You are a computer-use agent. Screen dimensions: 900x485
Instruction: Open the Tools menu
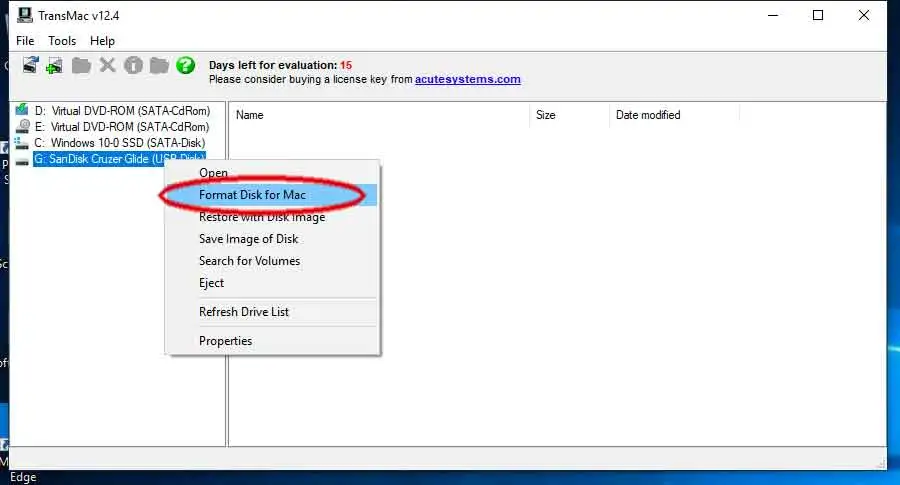(x=62, y=41)
